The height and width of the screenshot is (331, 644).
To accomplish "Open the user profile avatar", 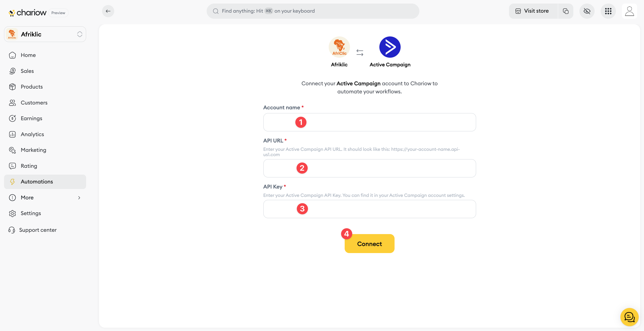I will pos(629,11).
